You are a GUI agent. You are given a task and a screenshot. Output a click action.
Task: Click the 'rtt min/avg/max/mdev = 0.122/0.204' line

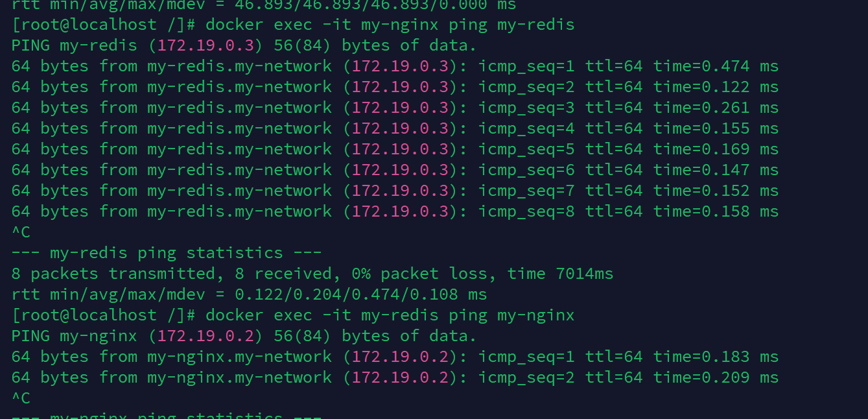[x=249, y=295]
